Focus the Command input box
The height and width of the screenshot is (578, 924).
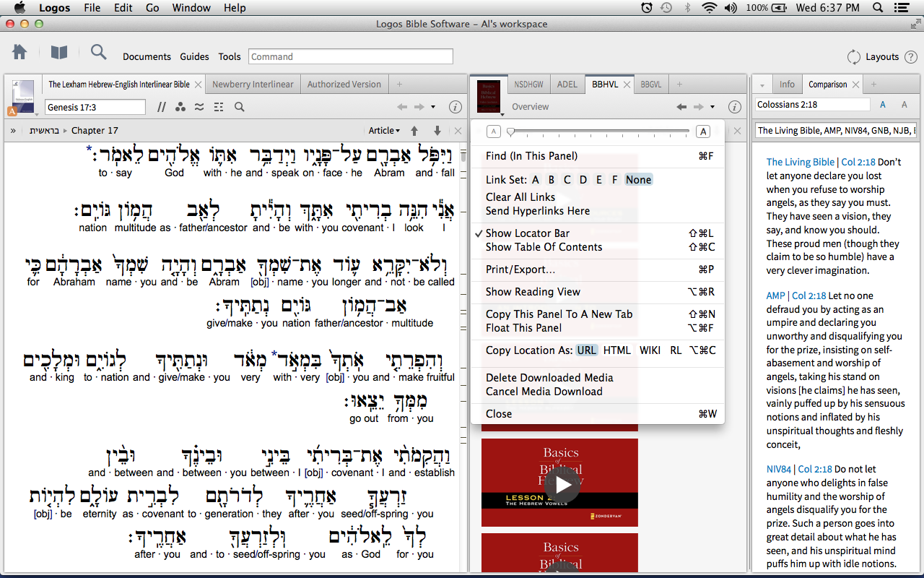tap(351, 56)
